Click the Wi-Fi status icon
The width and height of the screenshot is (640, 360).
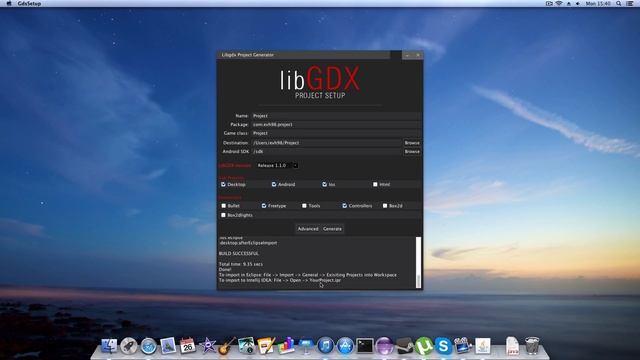pyautogui.click(x=559, y=3)
